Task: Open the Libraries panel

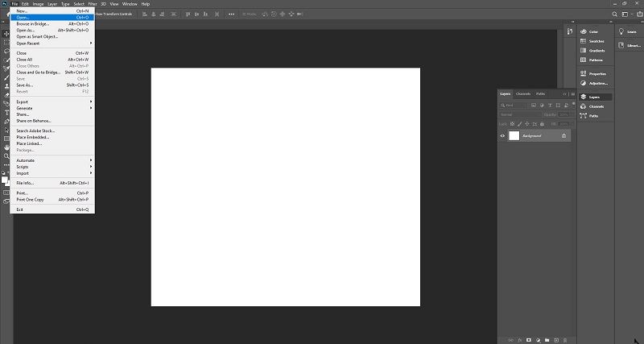Action: 630,45
